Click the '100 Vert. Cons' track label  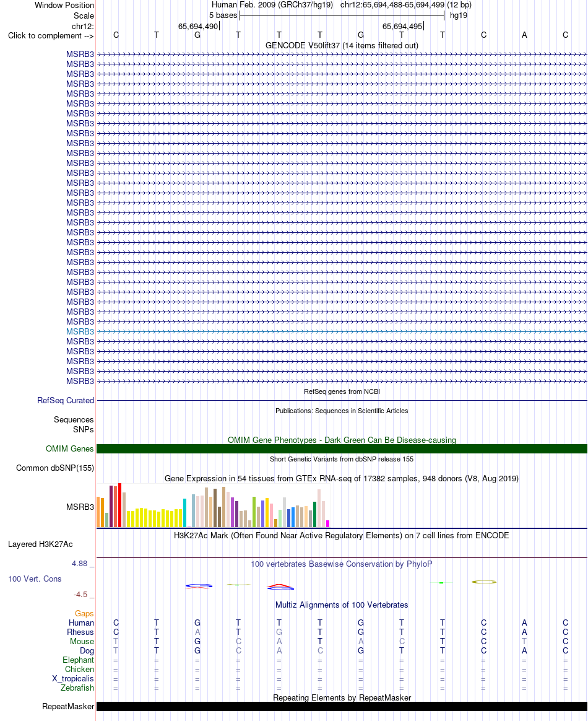[35, 579]
